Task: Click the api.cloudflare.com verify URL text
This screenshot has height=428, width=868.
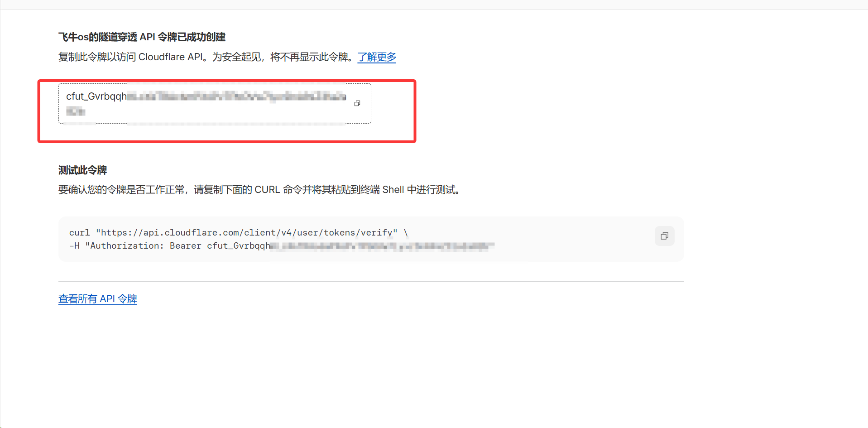Action: tap(246, 233)
